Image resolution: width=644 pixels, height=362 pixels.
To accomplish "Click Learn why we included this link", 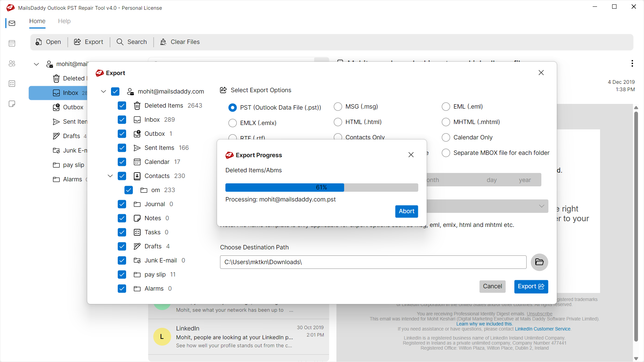I will click(484, 324).
